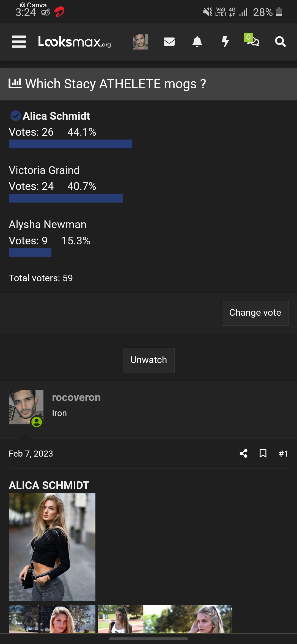Screen dimensions: 297x644
Task: Open the inbox envelope icon
Action: (169, 42)
